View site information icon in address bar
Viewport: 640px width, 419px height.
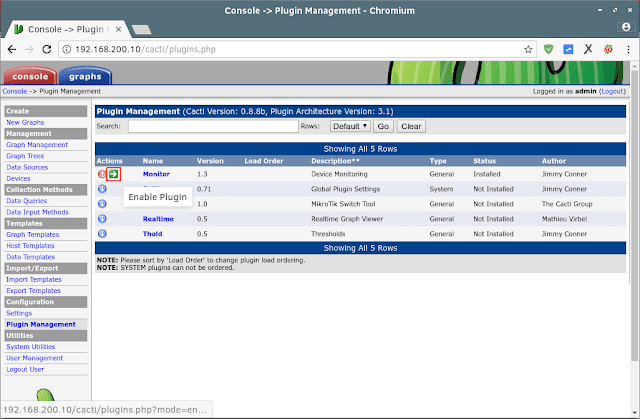coord(66,49)
